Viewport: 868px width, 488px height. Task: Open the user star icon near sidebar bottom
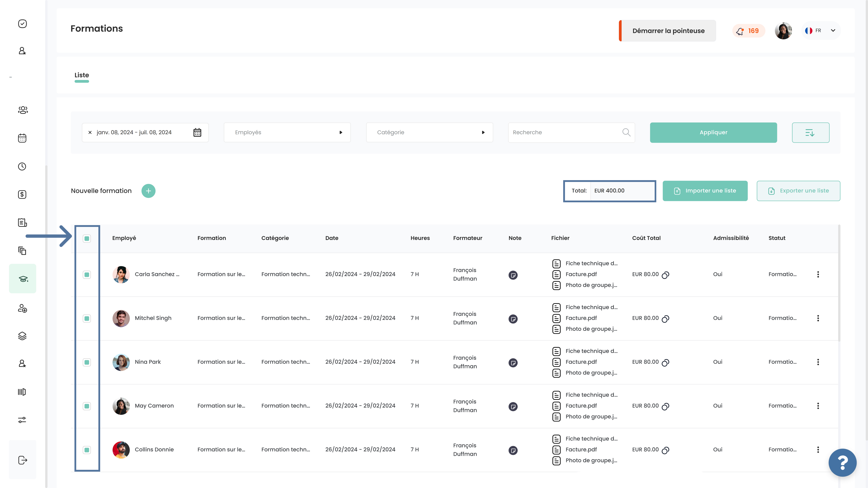click(22, 363)
